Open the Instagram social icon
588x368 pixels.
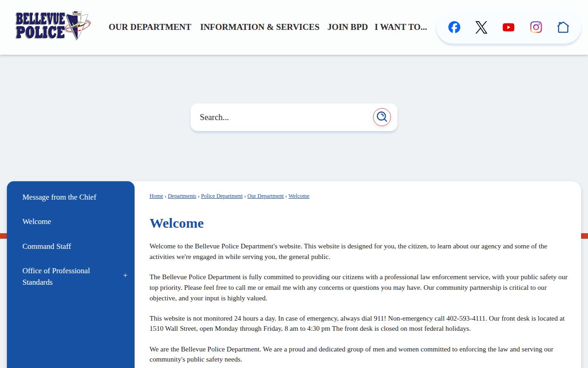tap(536, 27)
